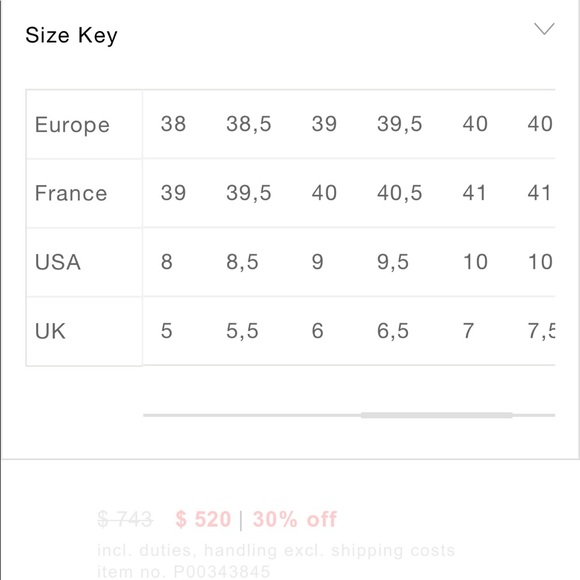Image resolution: width=580 pixels, height=580 pixels.
Task: Select the UK row label
Action: tap(50, 331)
